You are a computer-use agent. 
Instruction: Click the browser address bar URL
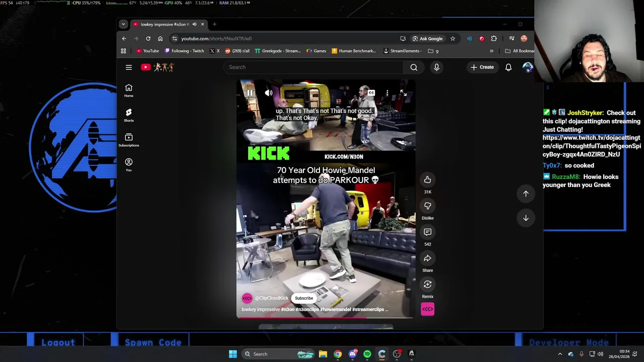point(216,39)
